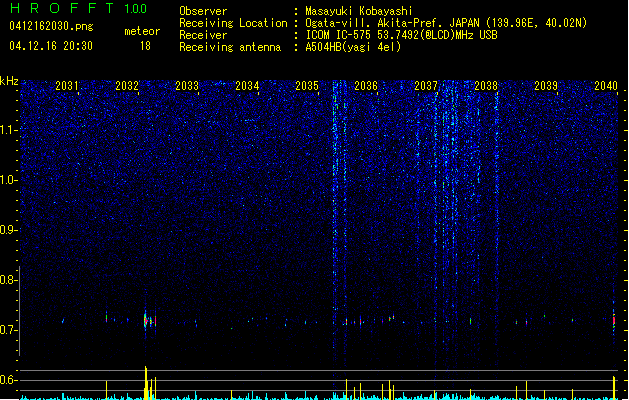The height and width of the screenshot is (400, 629).
Task: Click the Receiving antenna label
Action: click(230, 47)
